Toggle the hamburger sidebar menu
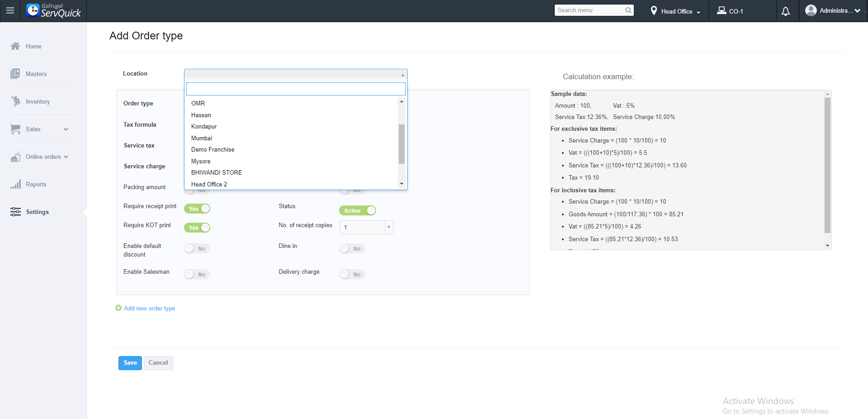The image size is (868, 419). pyautogui.click(x=10, y=10)
